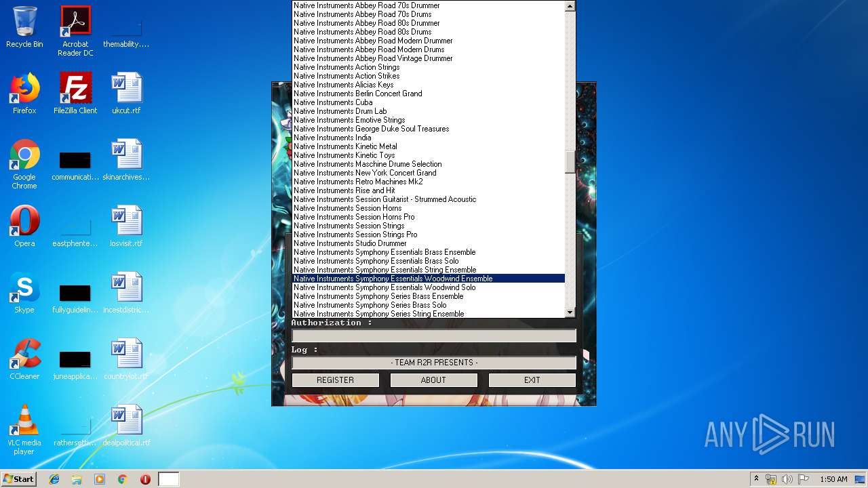Launch Acrobat Reader DC shortcut
The image size is (868, 488).
coord(75,31)
